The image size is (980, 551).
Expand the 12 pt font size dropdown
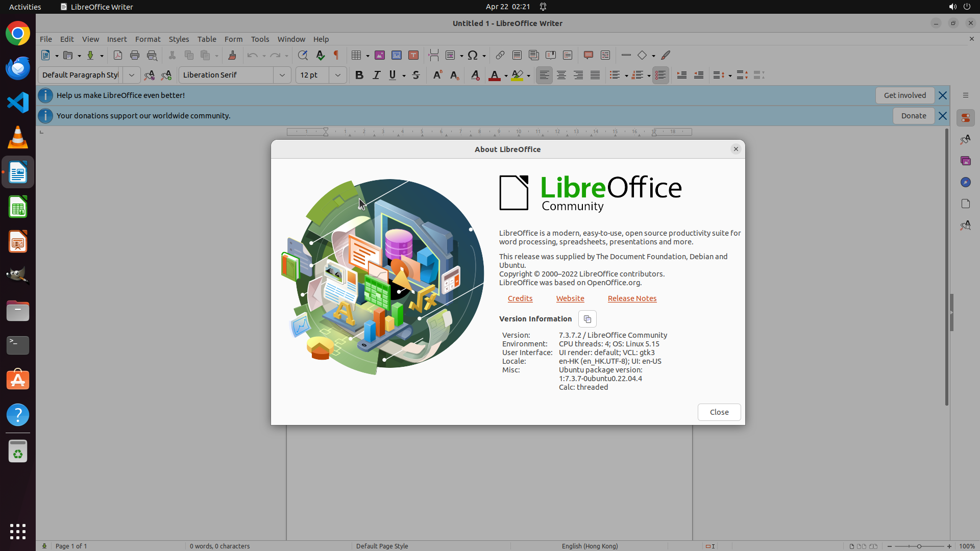337,75
